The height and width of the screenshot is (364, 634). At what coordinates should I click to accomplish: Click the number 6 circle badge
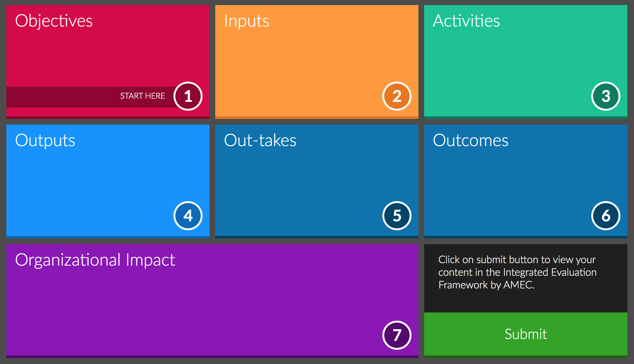606,216
